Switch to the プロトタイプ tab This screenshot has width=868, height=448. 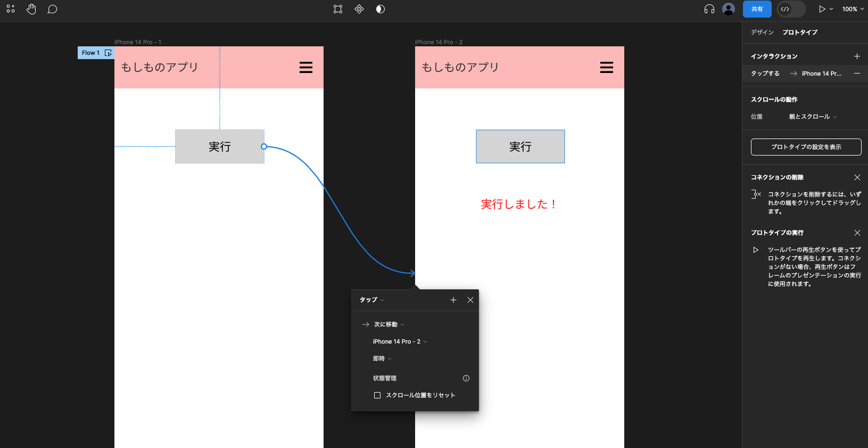(800, 32)
